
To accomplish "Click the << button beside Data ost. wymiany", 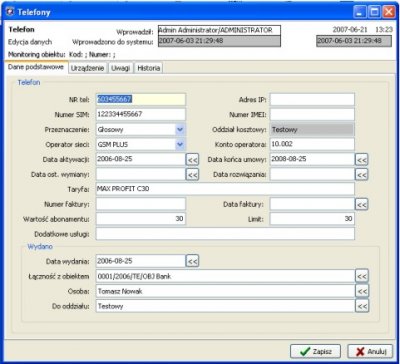I will pos(192,174).
